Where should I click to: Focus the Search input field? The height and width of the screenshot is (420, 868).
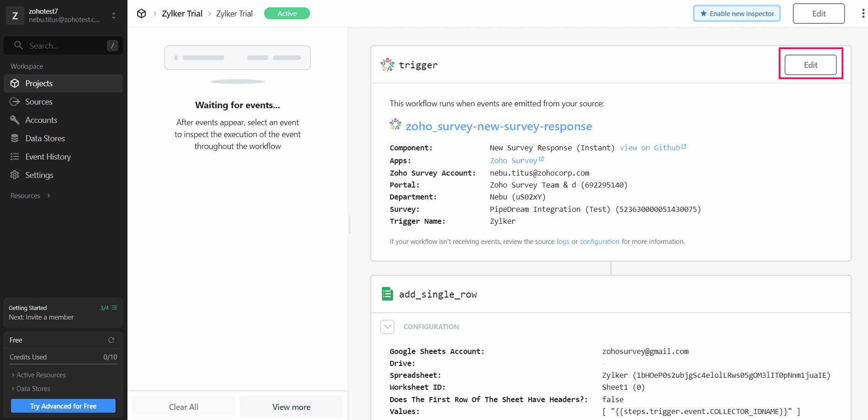click(x=63, y=45)
